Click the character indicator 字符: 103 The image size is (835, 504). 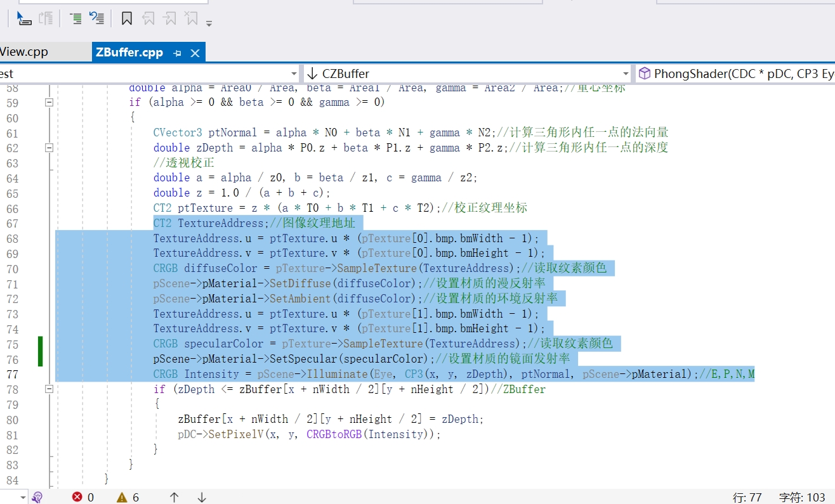[802, 498]
